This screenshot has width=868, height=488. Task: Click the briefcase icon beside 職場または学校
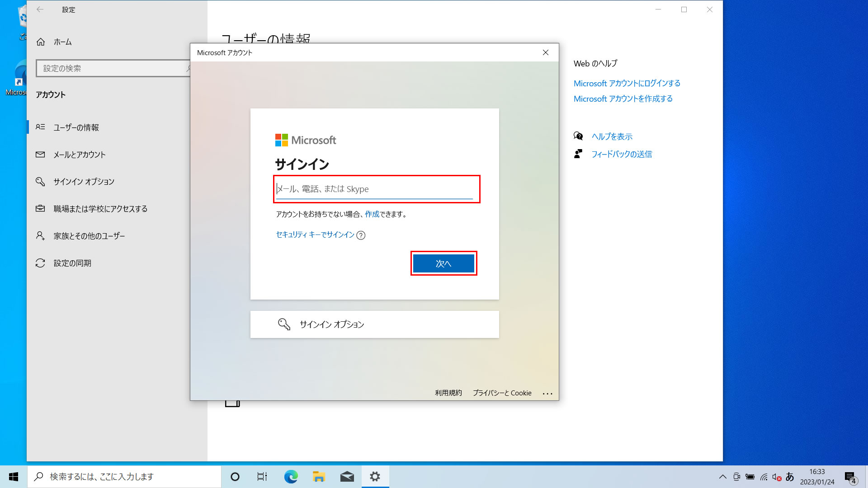click(x=40, y=208)
